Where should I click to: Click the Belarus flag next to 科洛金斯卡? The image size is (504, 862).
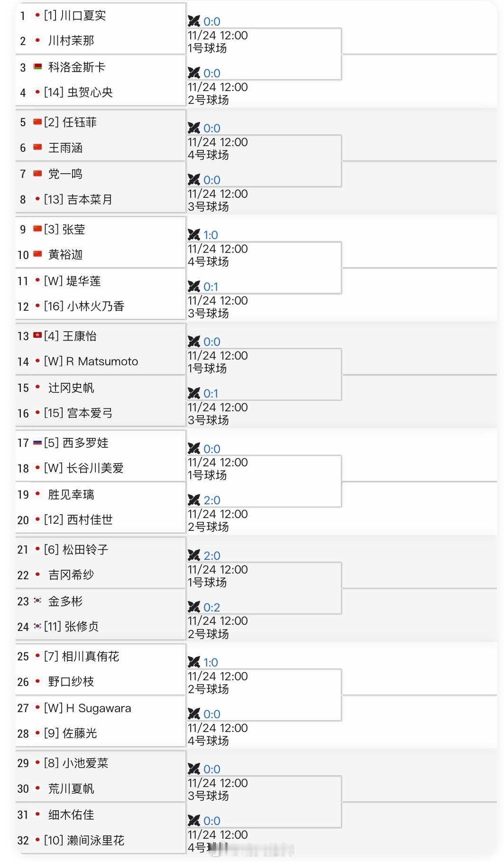tap(37, 67)
